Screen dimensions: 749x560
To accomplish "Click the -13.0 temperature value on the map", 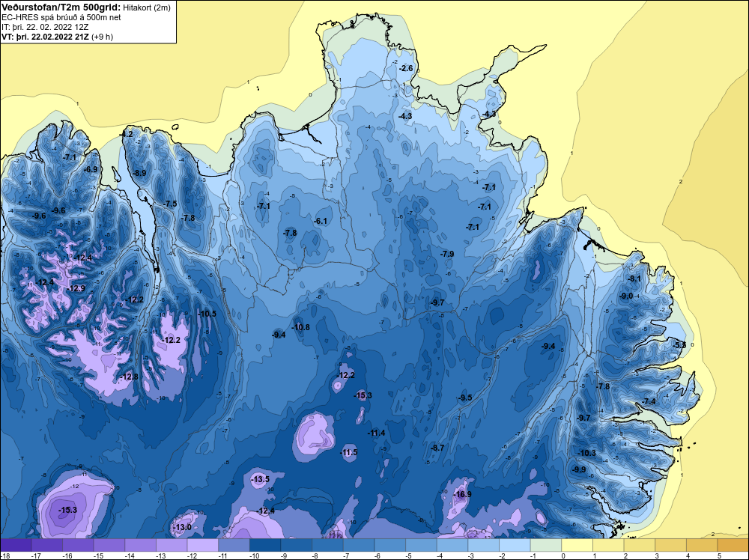I will coord(182,527).
